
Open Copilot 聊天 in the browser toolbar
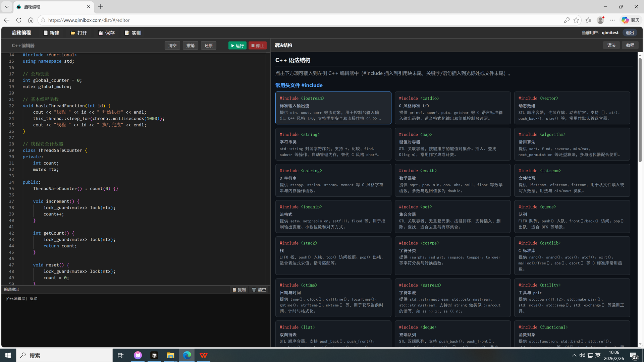631,20
